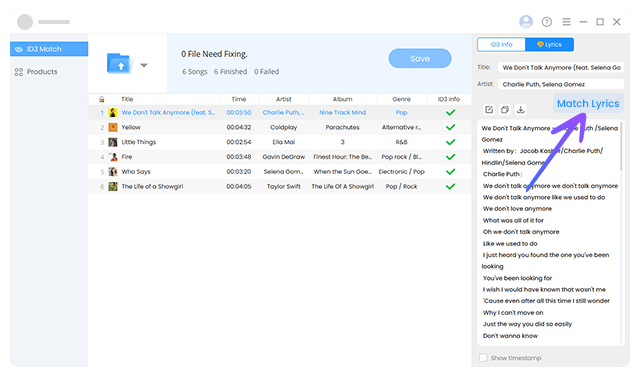
Task: Expand the dropdown arrow beside folder icon
Action: click(144, 65)
